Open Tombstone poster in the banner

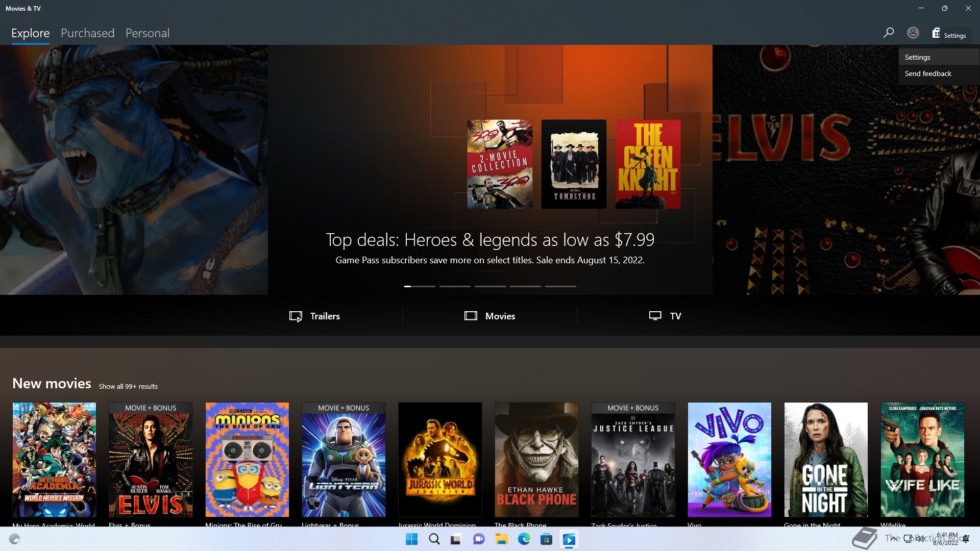574,164
